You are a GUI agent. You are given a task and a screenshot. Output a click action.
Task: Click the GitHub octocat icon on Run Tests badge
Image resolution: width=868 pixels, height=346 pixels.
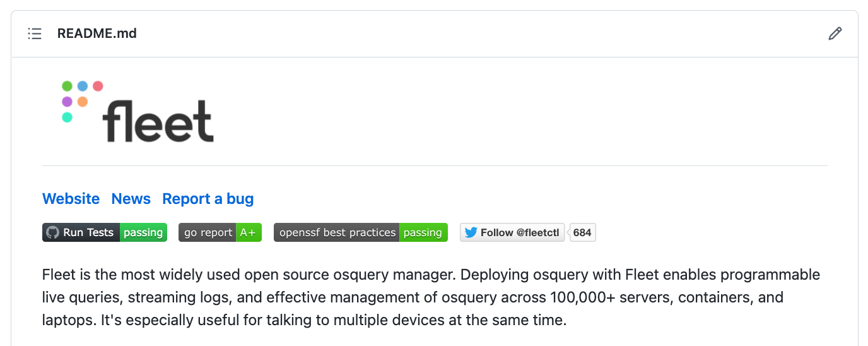coord(52,232)
